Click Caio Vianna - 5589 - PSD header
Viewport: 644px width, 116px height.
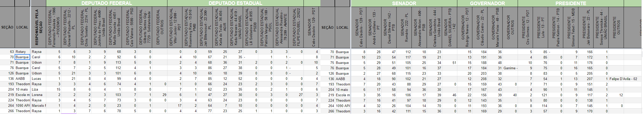pyautogui.click(x=129, y=27)
